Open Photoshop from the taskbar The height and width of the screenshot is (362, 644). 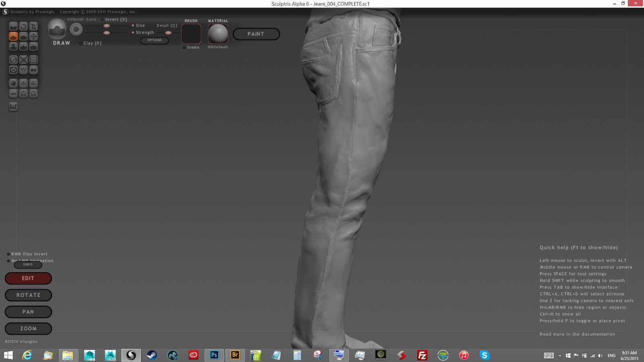214,355
